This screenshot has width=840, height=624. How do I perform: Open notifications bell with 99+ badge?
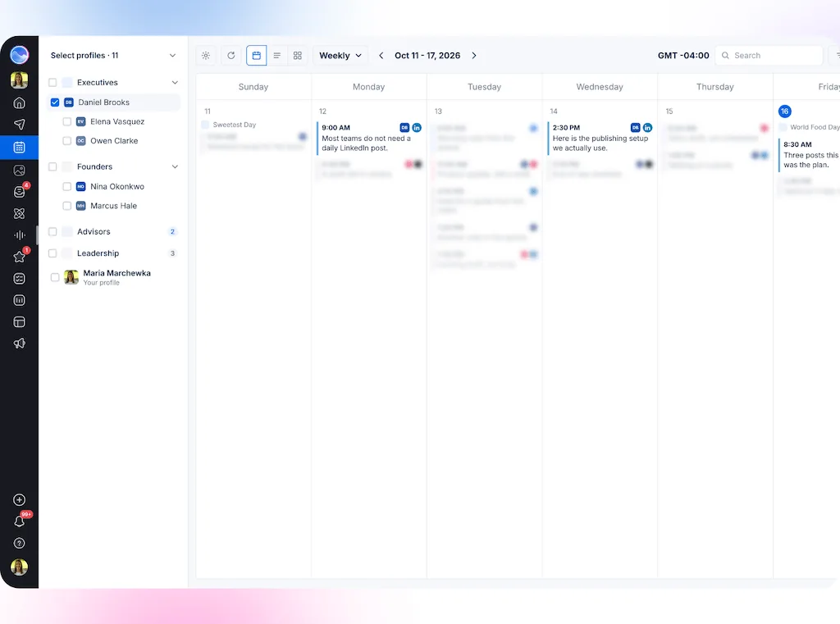(x=20, y=522)
